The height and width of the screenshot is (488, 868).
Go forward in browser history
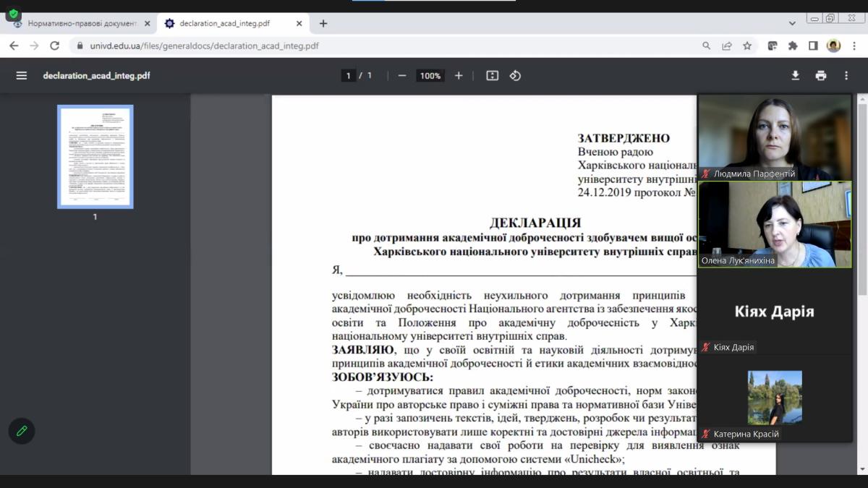[x=34, y=46]
